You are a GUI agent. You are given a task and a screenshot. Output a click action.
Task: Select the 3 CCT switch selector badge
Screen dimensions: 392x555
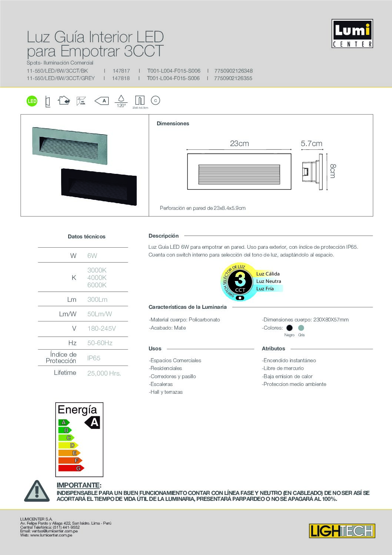click(240, 282)
